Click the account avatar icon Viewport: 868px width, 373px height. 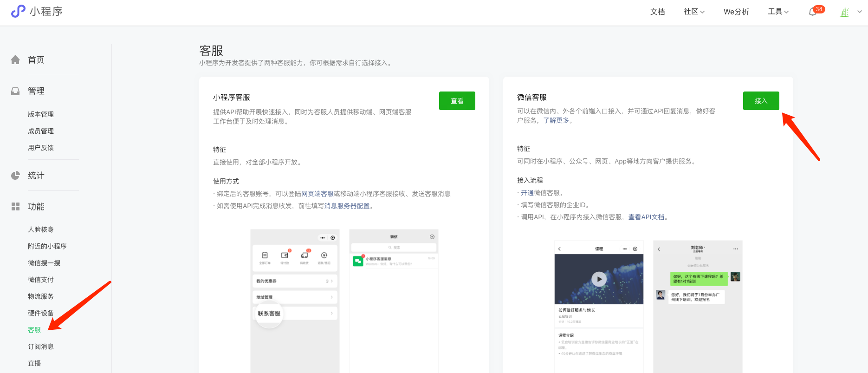[845, 12]
